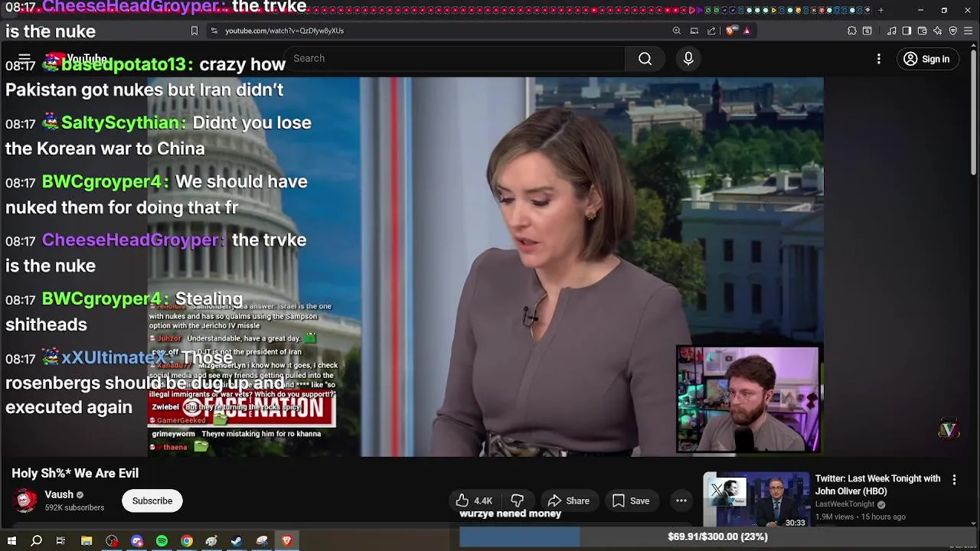
Task: Open LastWeekTonight channel name
Action: point(845,504)
